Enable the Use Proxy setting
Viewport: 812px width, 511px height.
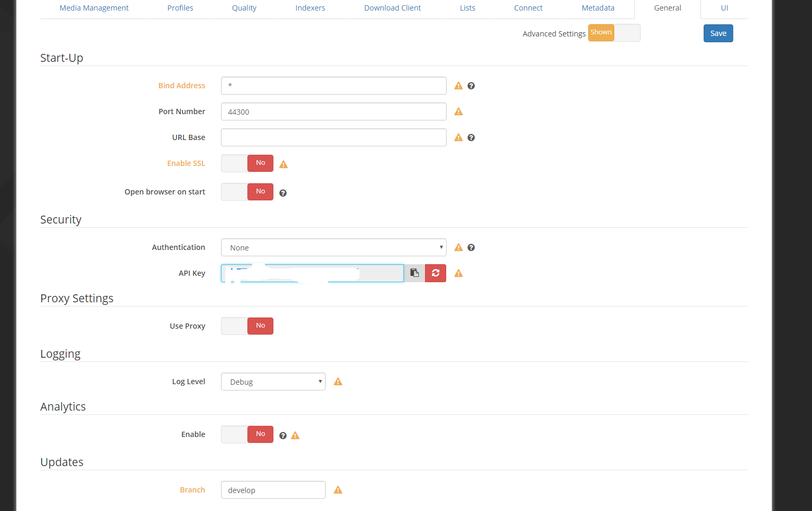[247, 326]
